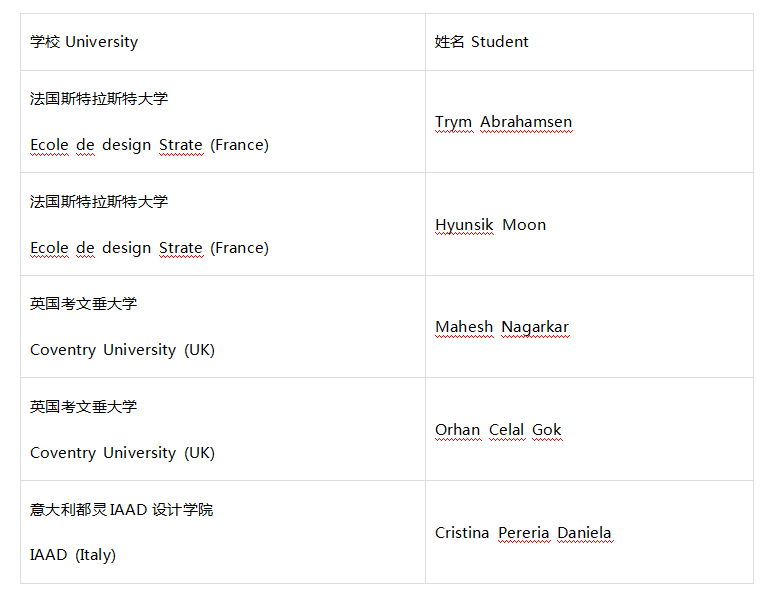Click "法国斯特拉斯特大学" in Trym Abrahamsen's row
Screen dimensions: 765x595
[x=99, y=99]
